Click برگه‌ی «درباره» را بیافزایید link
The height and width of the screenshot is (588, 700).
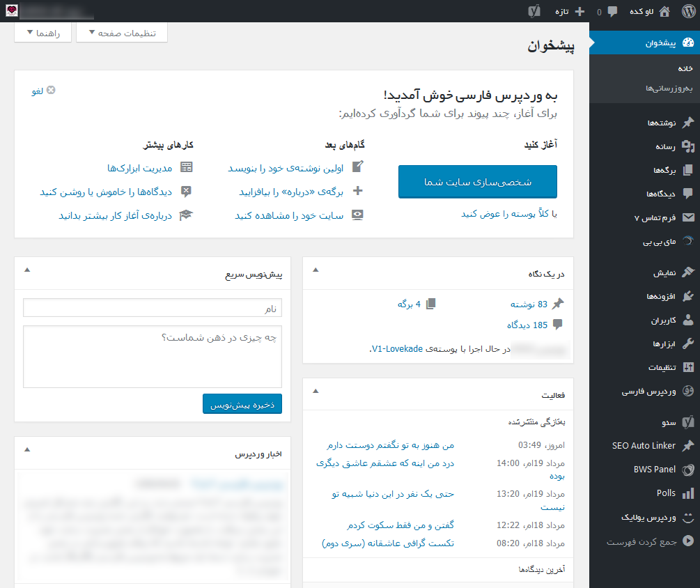291,192
